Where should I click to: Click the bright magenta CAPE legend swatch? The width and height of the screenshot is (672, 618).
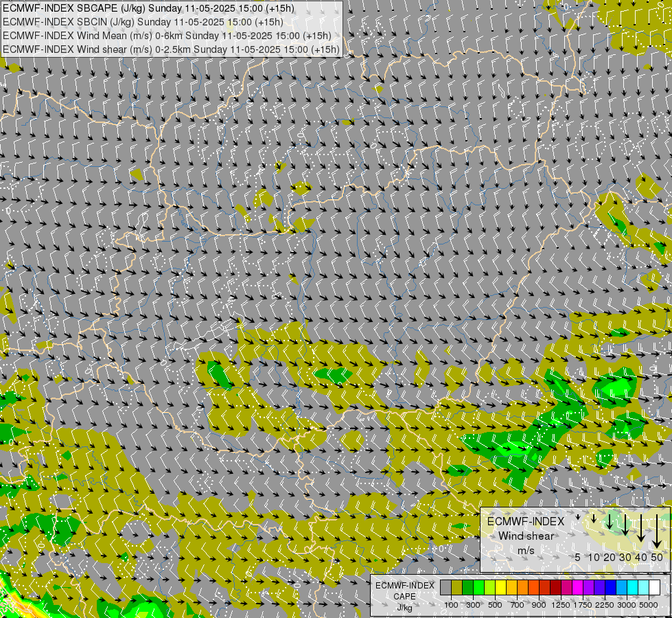point(578,588)
